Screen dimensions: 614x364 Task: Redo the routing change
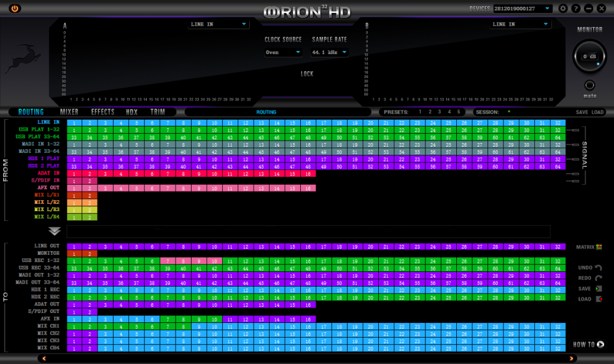pos(589,278)
